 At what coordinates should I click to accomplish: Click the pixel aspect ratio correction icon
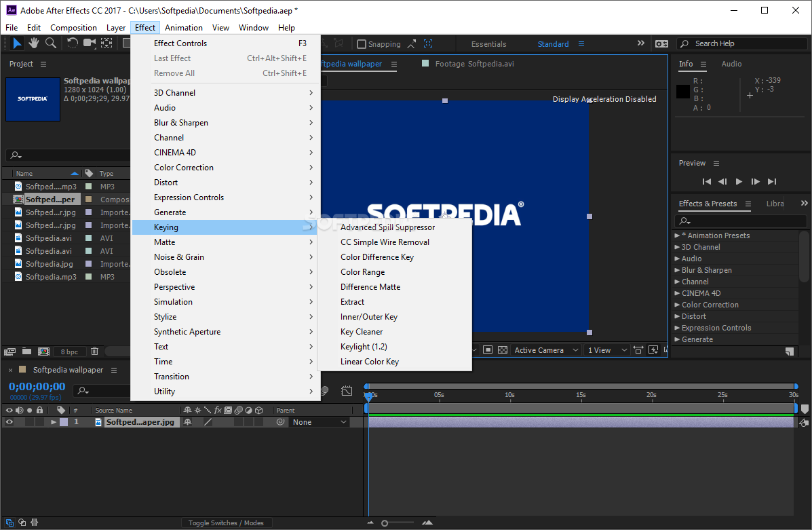coord(638,350)
